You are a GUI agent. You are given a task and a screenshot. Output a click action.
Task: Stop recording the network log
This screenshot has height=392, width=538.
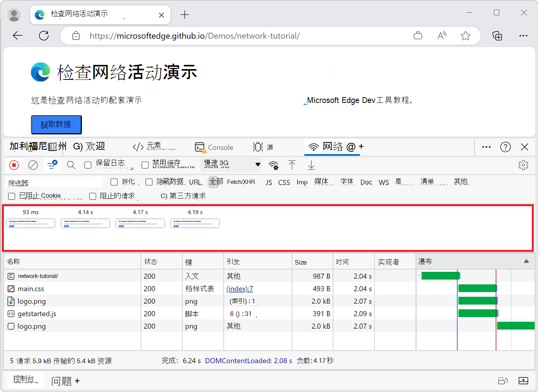point(14,165)
